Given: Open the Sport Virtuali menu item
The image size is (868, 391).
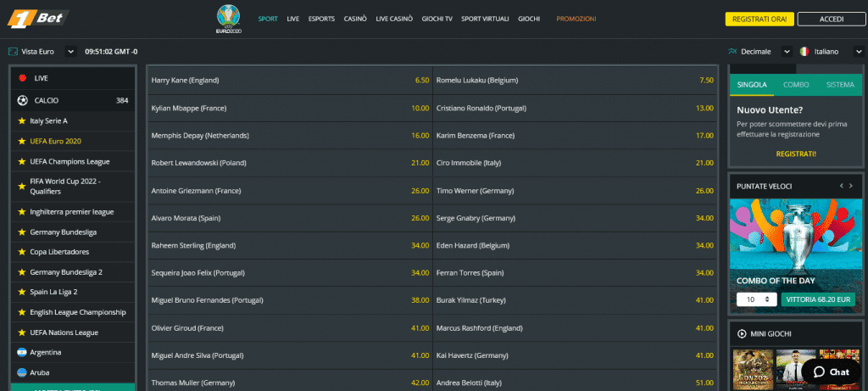Looking at the screenshot, I should 485,19.
